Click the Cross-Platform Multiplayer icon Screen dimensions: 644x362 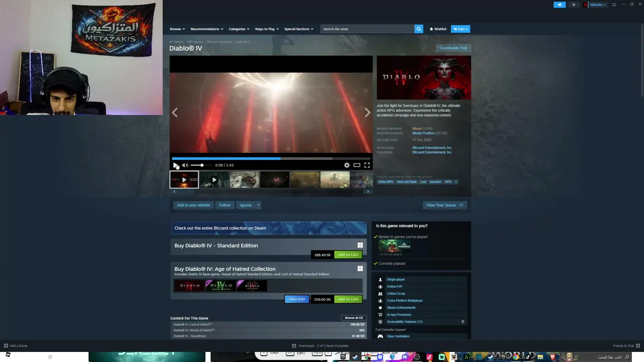coord(380,301)
